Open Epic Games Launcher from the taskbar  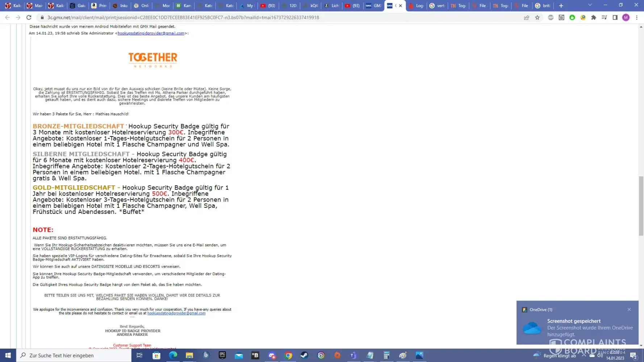click(x=222, y=355)
